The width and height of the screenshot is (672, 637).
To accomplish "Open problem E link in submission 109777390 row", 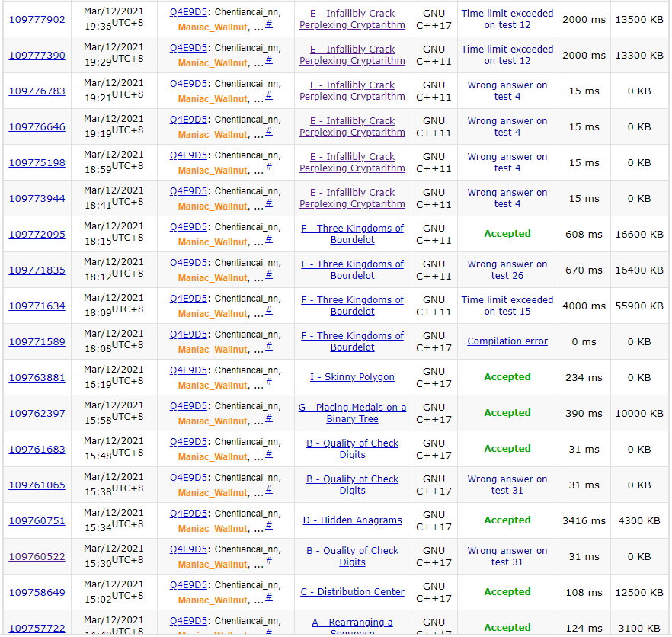I will click(352, 55).
